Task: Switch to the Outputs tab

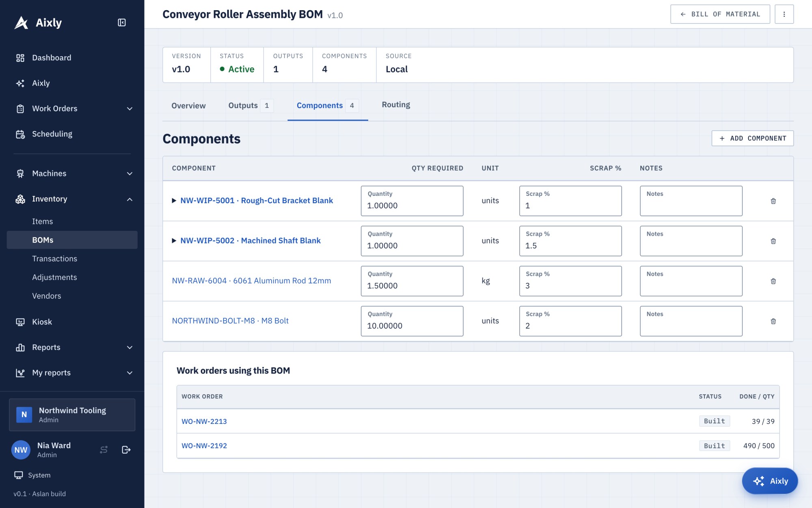Action: 251,106
